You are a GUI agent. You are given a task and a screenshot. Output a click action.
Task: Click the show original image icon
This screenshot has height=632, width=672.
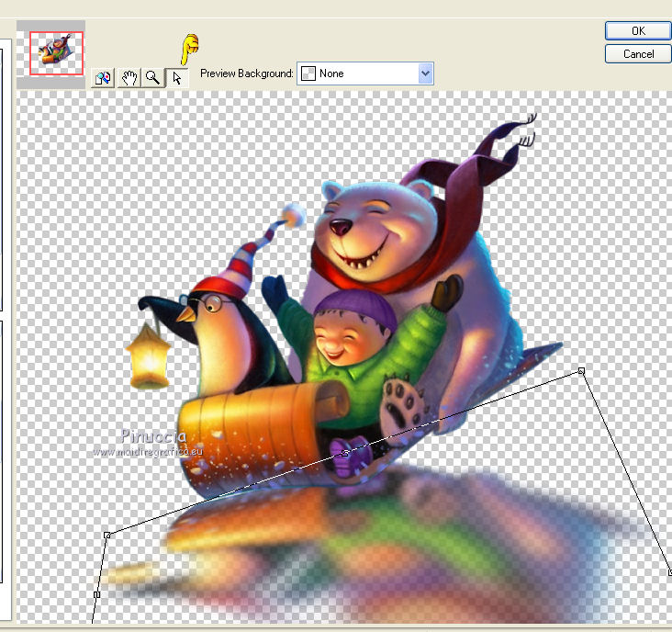pos(103,78)
